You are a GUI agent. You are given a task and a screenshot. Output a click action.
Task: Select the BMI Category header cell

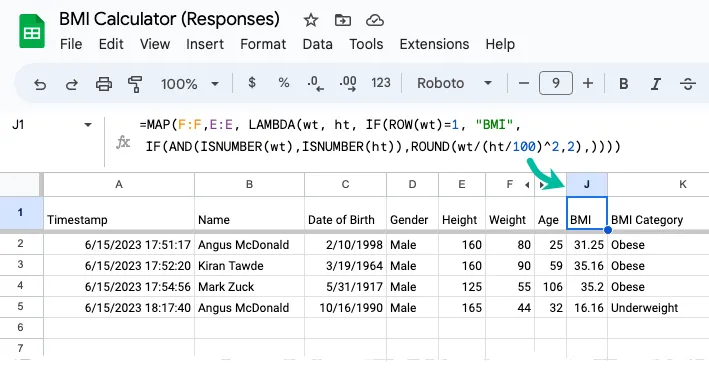click(x=658, y=213)
